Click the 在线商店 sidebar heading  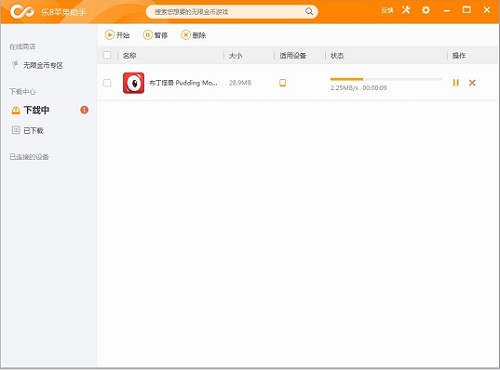(x=22, y=46)
